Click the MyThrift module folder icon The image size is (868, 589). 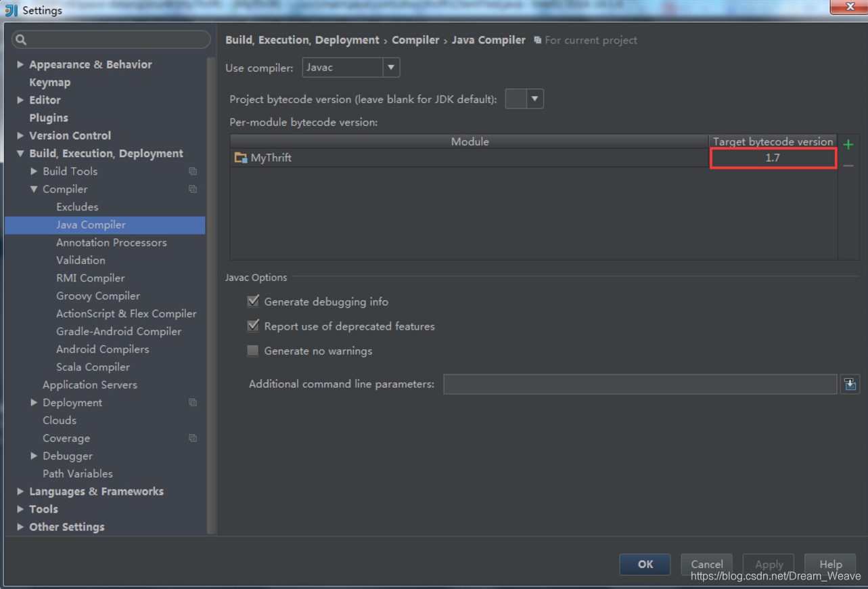pos(241,157)
